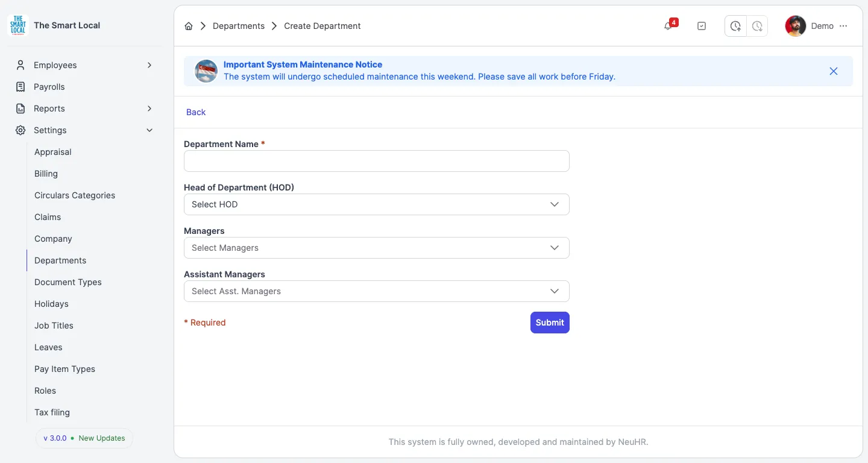868x463 pixels.
Task: Collapse the Settings menu chevron
Action: tap(149, 130)
